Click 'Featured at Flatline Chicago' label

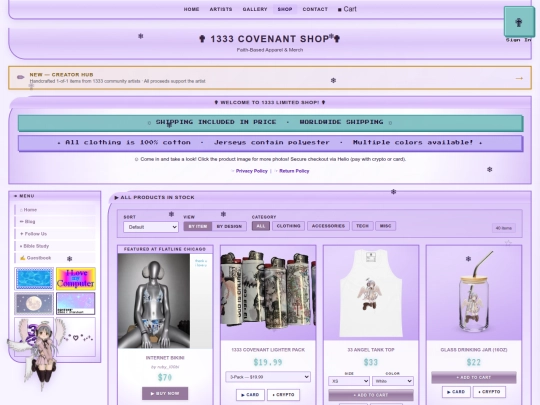click(x=165, y=249)
